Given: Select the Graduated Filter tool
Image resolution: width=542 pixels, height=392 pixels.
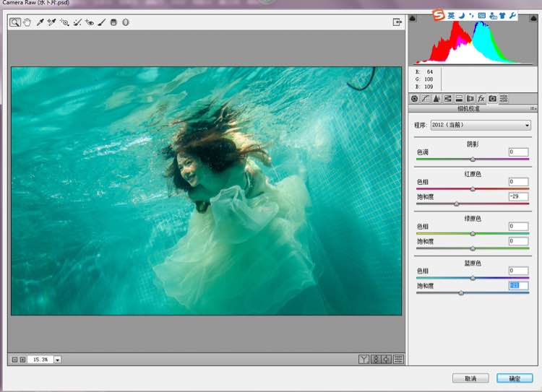Looking at the screenshot, I should click(113, 22).
